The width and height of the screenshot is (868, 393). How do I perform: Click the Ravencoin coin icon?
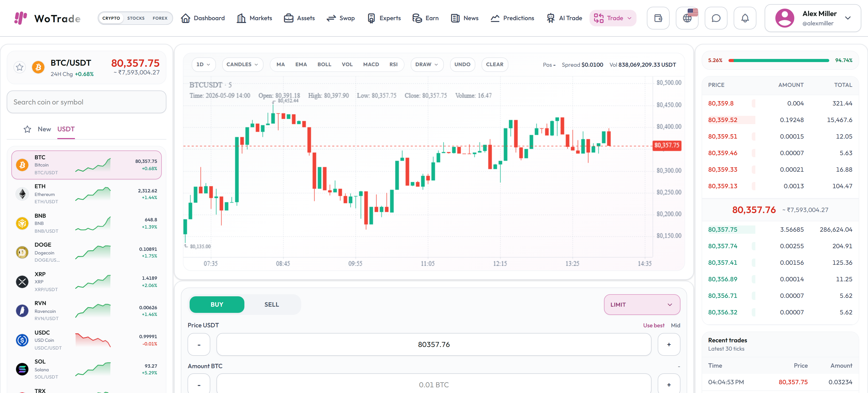tap(22, 310)
